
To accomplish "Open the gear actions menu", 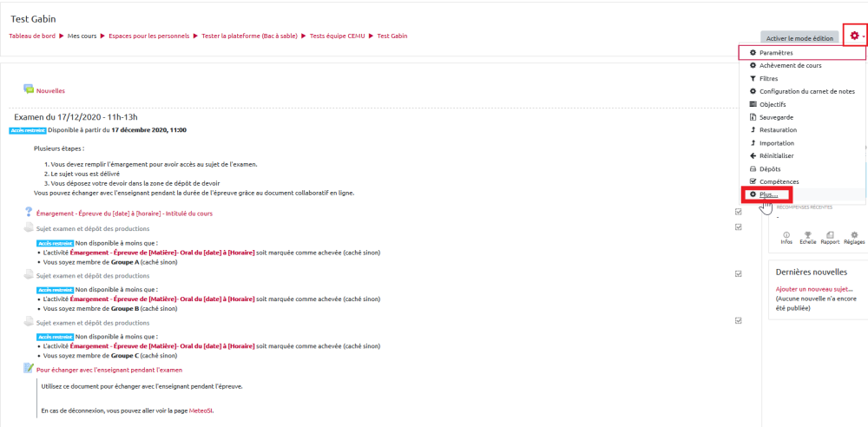I will (x=856, y=36).
